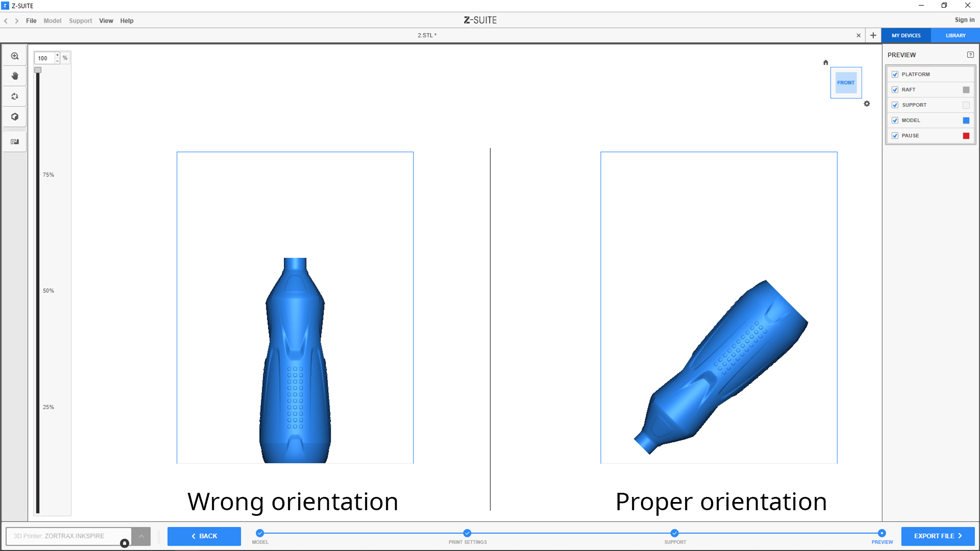Click the home view icon
This screenshot has height=551, width=980.
click(x=825, y=63)
